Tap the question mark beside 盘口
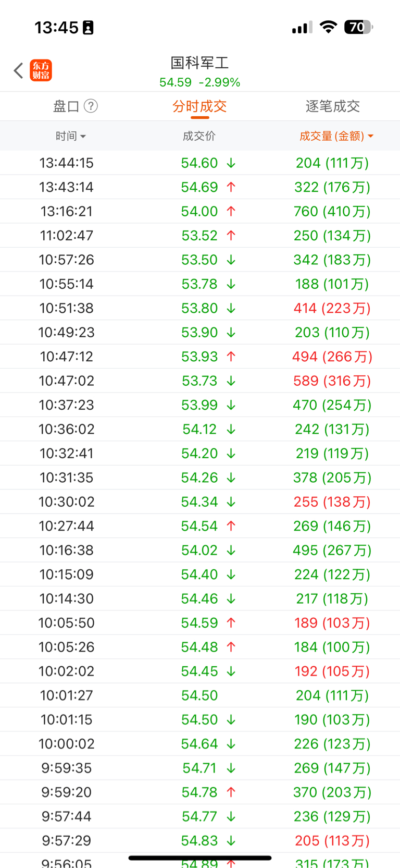400x868 pixels. [x=91, y=106]
